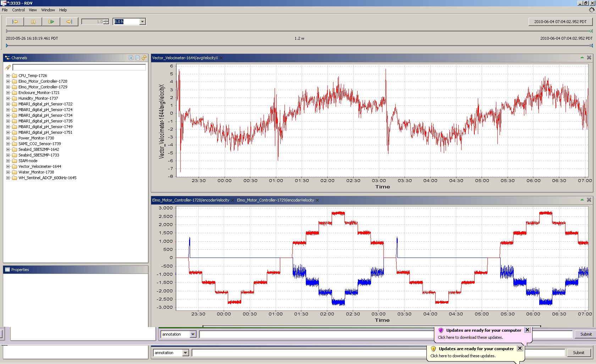Select Seabird_SBE52MP-1733 in channel tree
The image size is (596, 364).
(x=39, y=155)
